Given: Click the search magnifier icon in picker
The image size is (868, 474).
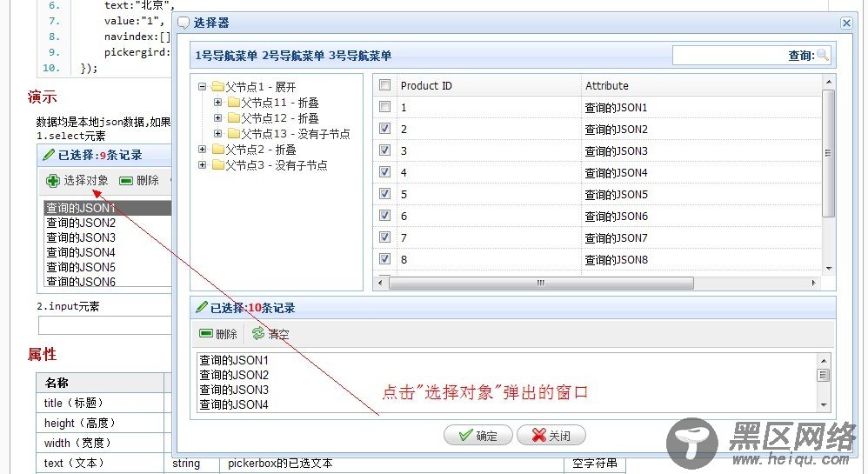Looking at the screenshot, I should pyautogui.click(x=823, y=55).
